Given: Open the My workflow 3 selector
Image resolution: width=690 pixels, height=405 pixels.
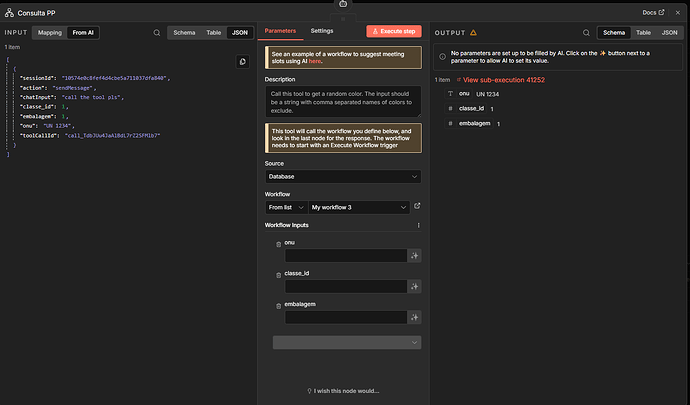Looking at the screenshot, I should (358, 207).
